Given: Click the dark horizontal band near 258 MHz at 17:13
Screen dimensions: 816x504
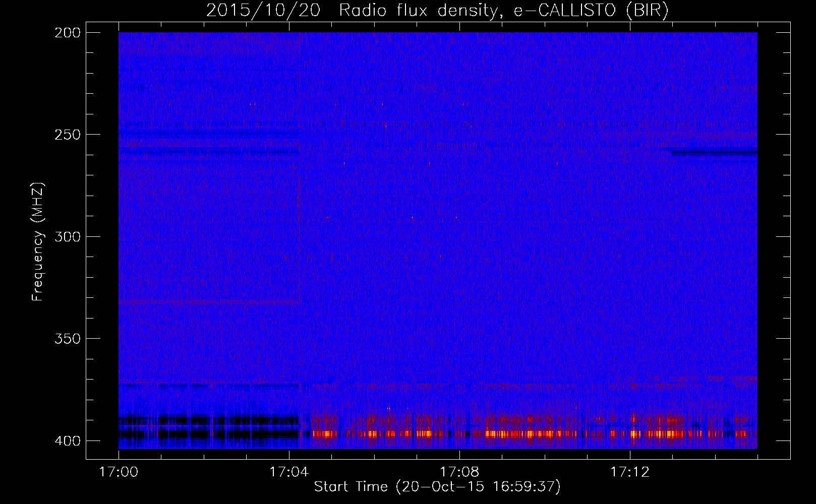Looking at the screenshot, I should tap(714, 153).
